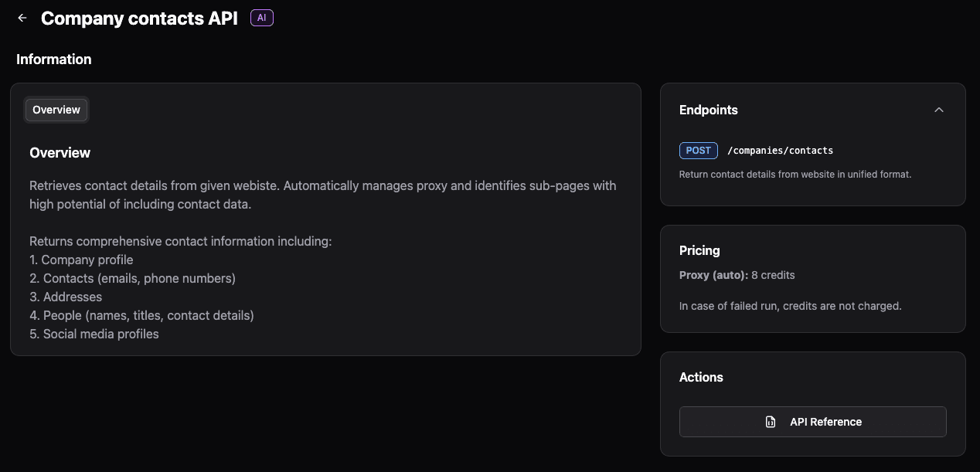Screen dimensions: 980x472
Task: Click "Returns comprehensive contact information including:" line
Action: [181, 241]
